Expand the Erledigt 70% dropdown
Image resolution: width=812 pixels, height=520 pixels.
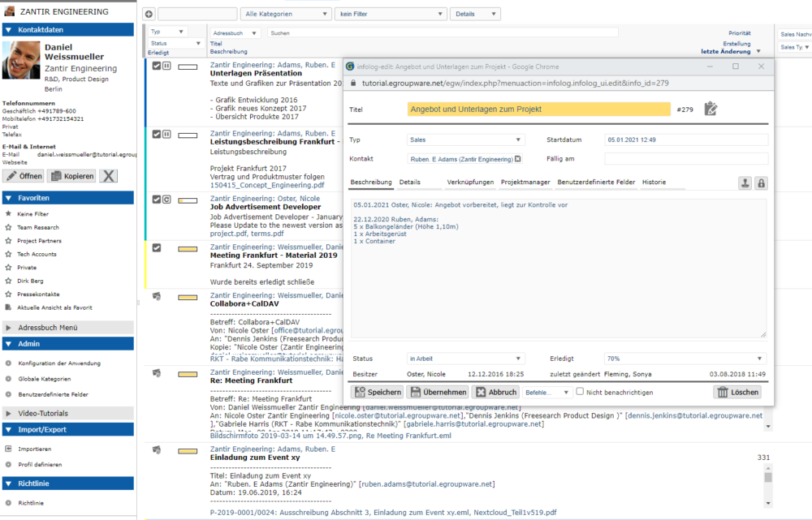685,359
